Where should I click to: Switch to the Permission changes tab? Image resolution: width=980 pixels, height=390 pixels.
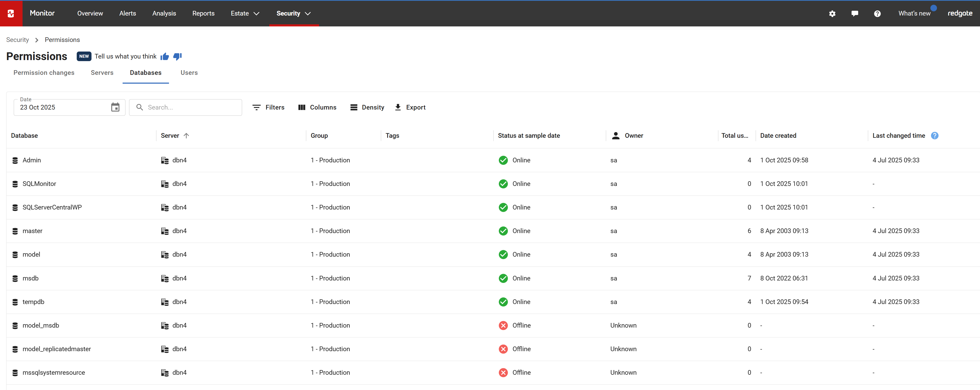point(44,73)
